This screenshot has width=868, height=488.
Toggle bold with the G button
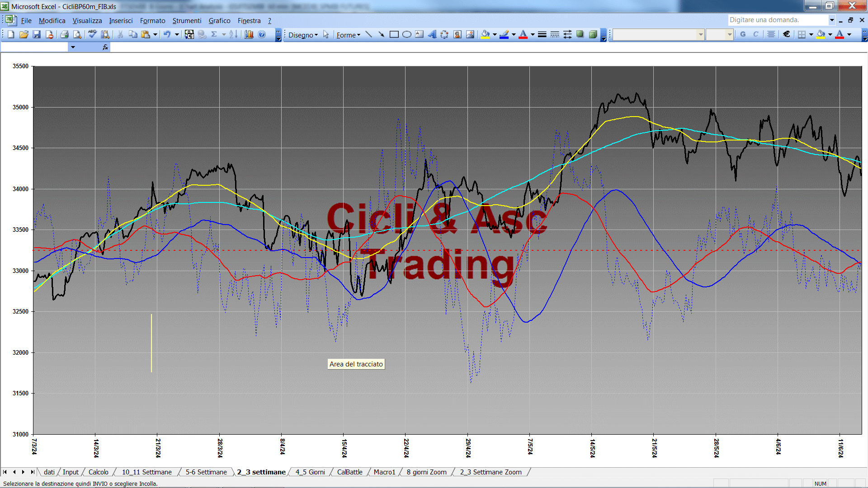(743, 34)
